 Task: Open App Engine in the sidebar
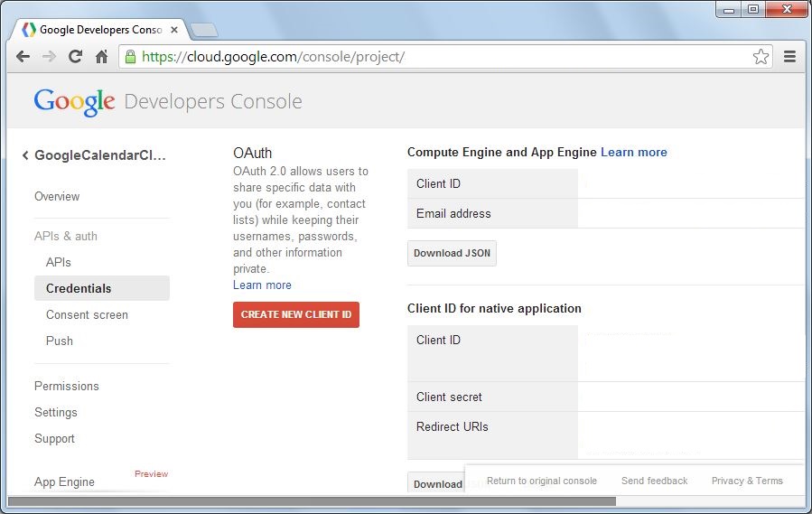(x=64, y=481)
